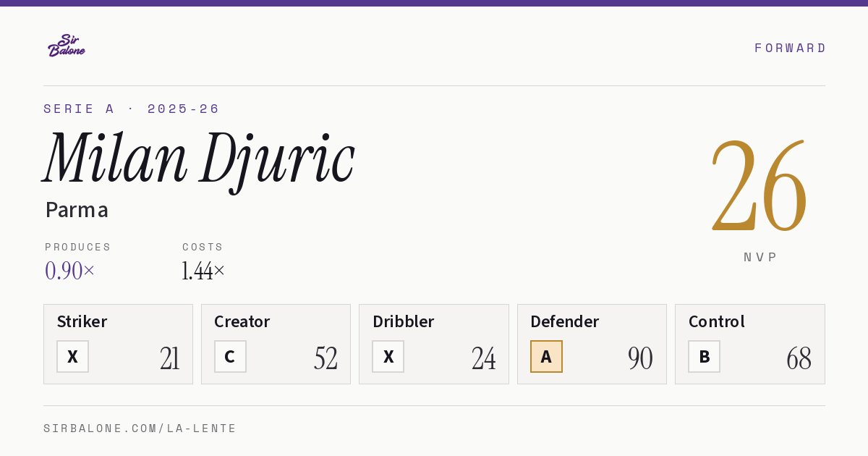Click the Dribbler card title
This screenshot has height=456, width=868.
click(404, 321)
